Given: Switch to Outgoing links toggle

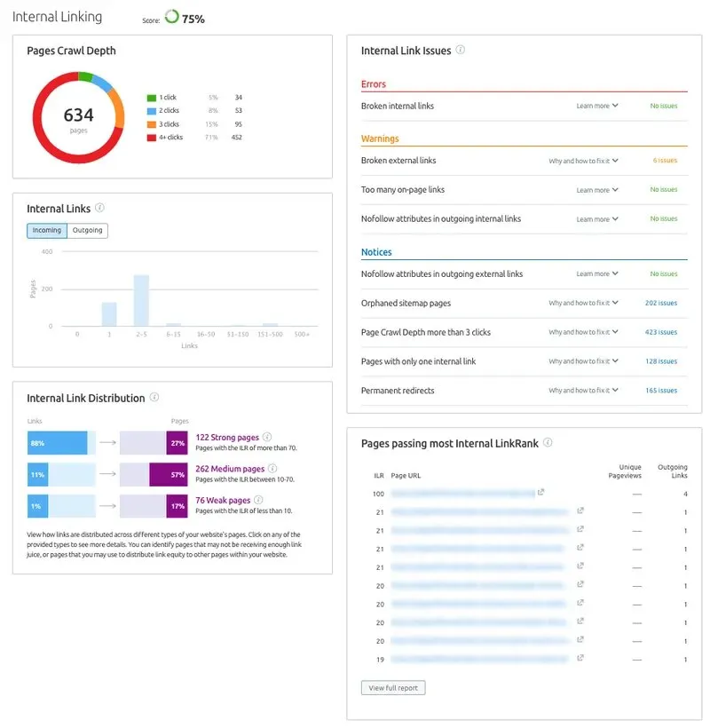Looking at the screenshot, I should pos(87,230).
